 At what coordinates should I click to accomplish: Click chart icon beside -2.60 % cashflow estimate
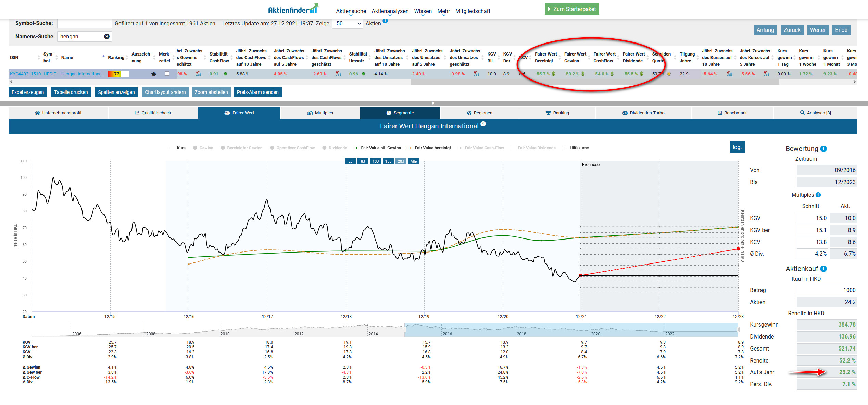coord(338,74)
